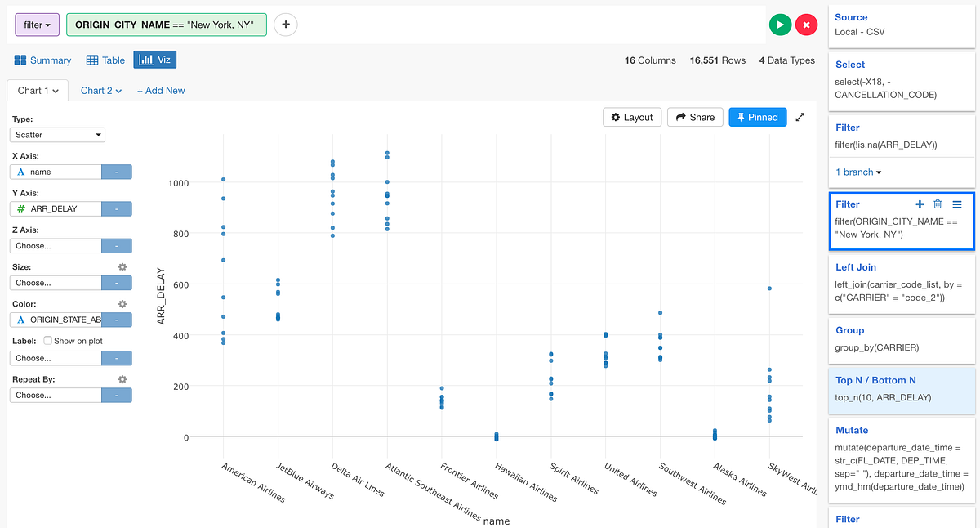Screen dimensions: 980x528
Task: Open the Color options gear icon
Action: tap(122, 303)
